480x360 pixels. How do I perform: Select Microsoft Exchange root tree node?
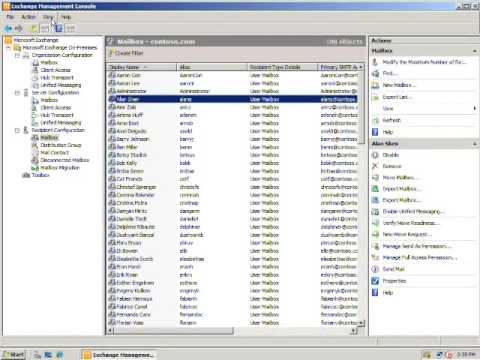pos(36,40)
